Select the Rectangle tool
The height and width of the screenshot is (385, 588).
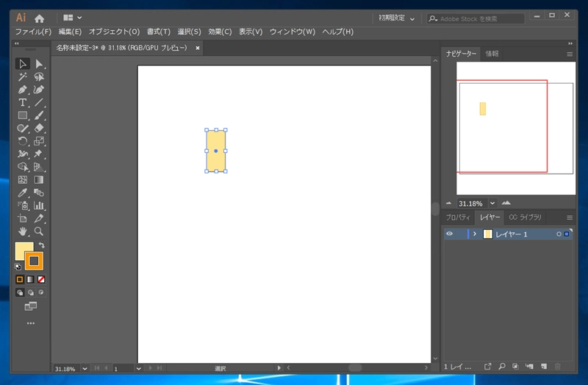(x=23, y=115)
